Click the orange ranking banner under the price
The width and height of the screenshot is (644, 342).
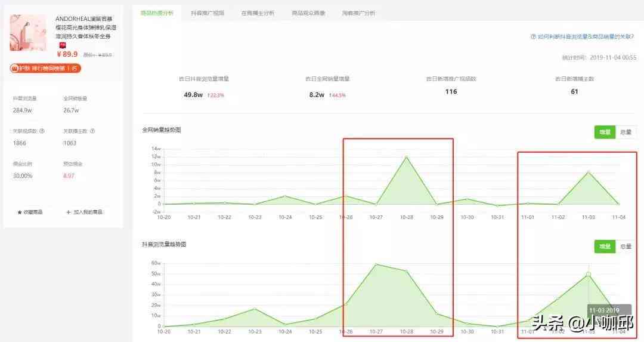pos(45,68)
